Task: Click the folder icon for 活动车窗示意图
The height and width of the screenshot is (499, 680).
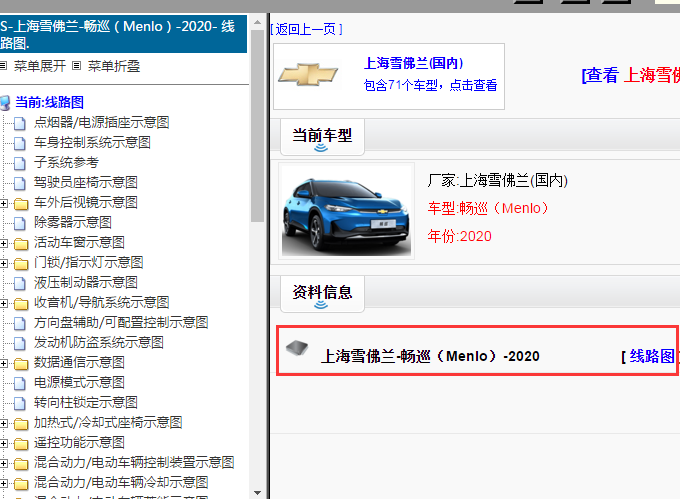Action: pos(21,243)
